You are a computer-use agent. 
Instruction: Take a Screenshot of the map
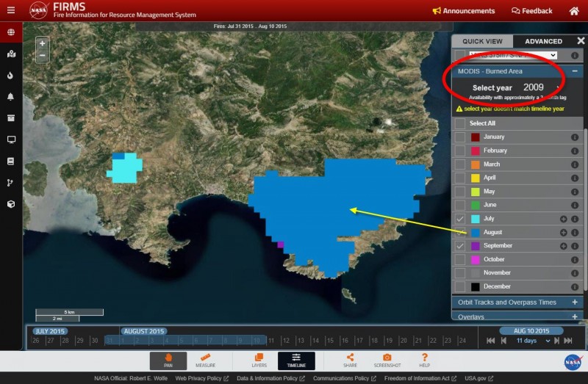click(387, 361)
